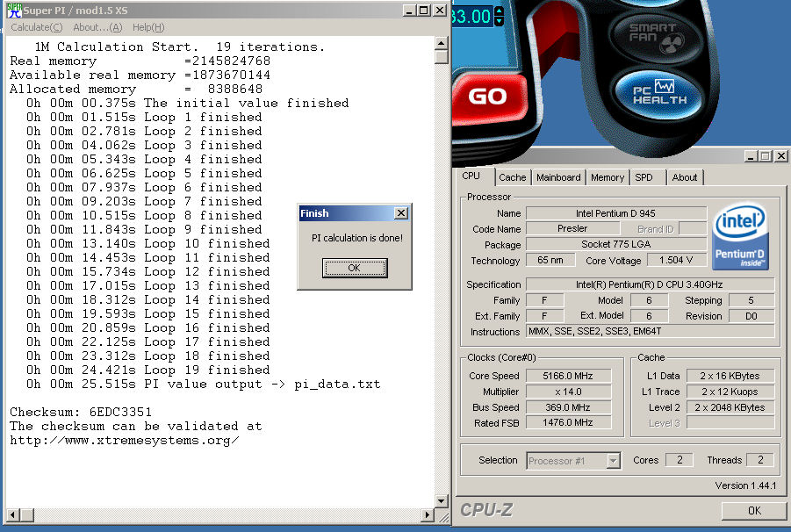Screen dimensions: 791x532
Task: Decrease the 33.00 value with down arrow
Action: (x=499, y=21)
